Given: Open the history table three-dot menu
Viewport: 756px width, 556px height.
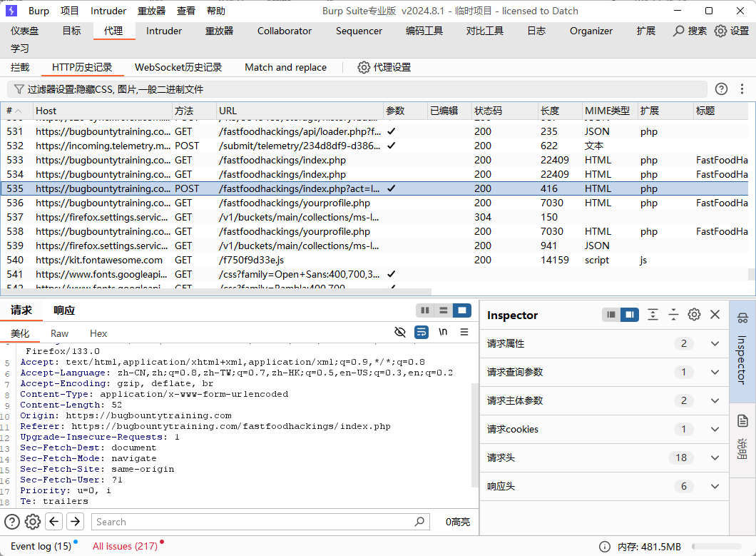Looking at the screenshot, I should [x=742, y=89].
